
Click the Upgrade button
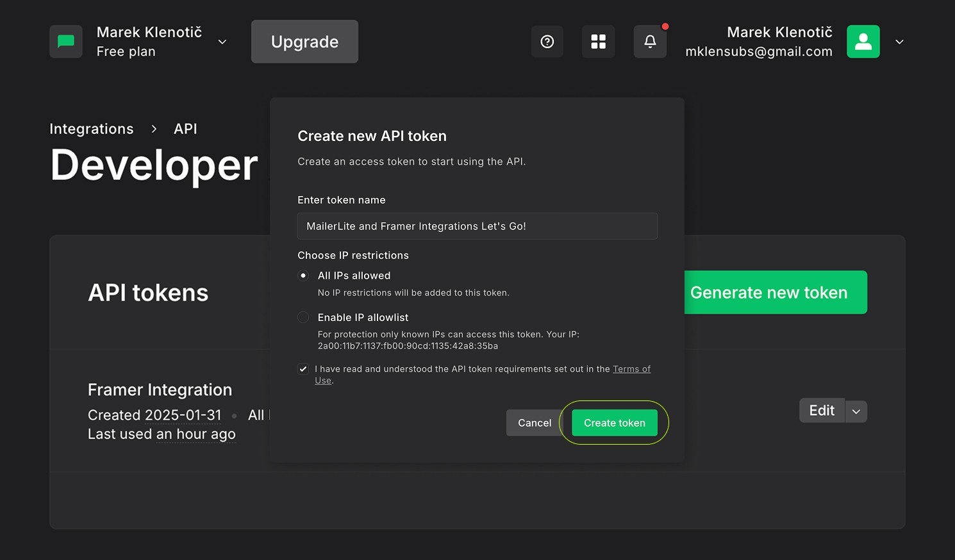tap(304, 41)
